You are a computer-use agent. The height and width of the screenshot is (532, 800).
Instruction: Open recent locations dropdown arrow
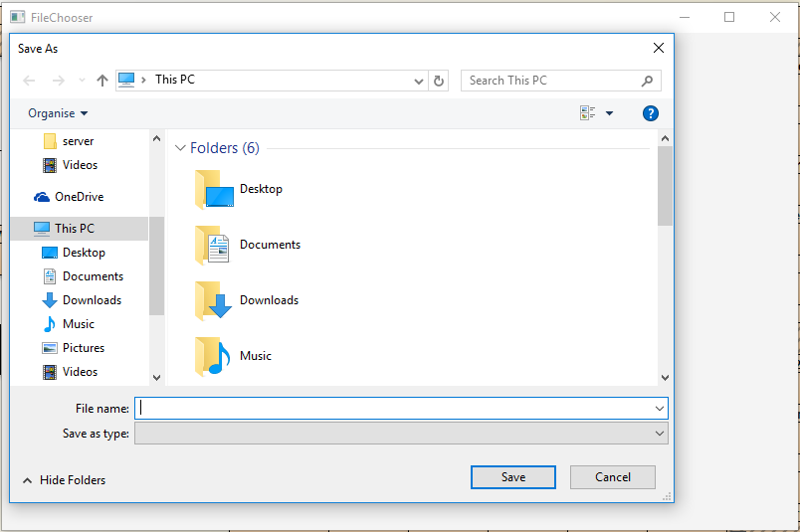pos(82,81)
